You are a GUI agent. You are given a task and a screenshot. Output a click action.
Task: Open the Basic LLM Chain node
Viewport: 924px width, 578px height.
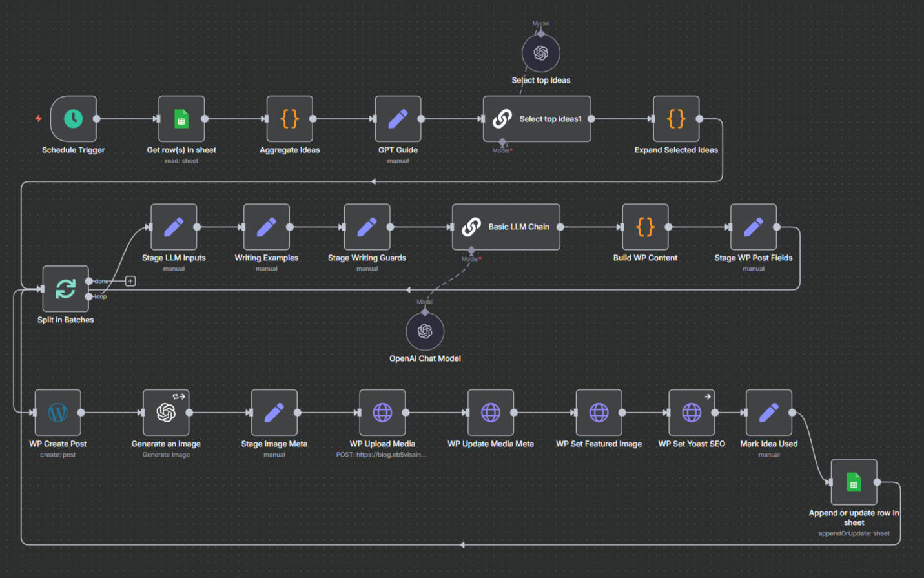tap(506, 227)
